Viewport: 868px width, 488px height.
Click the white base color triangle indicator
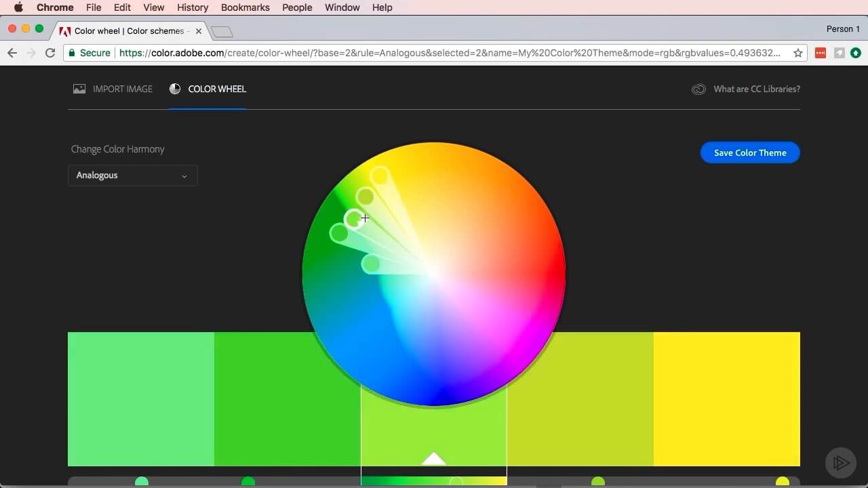pyautogui.click(x=434, y=459)
